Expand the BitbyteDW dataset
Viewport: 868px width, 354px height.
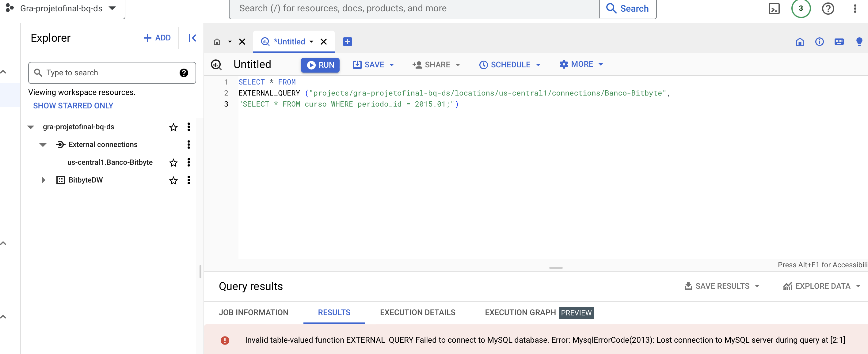43,180
